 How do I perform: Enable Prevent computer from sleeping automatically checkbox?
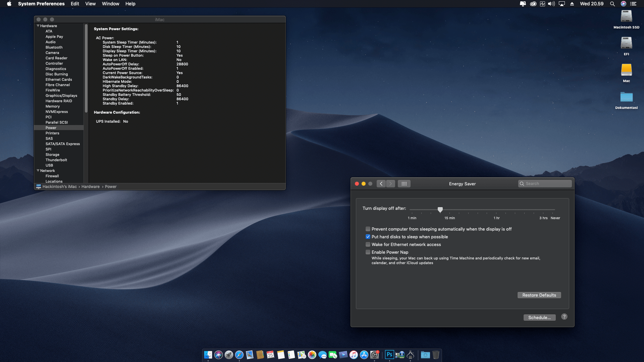pyautogui.click(x=368, y=229)
